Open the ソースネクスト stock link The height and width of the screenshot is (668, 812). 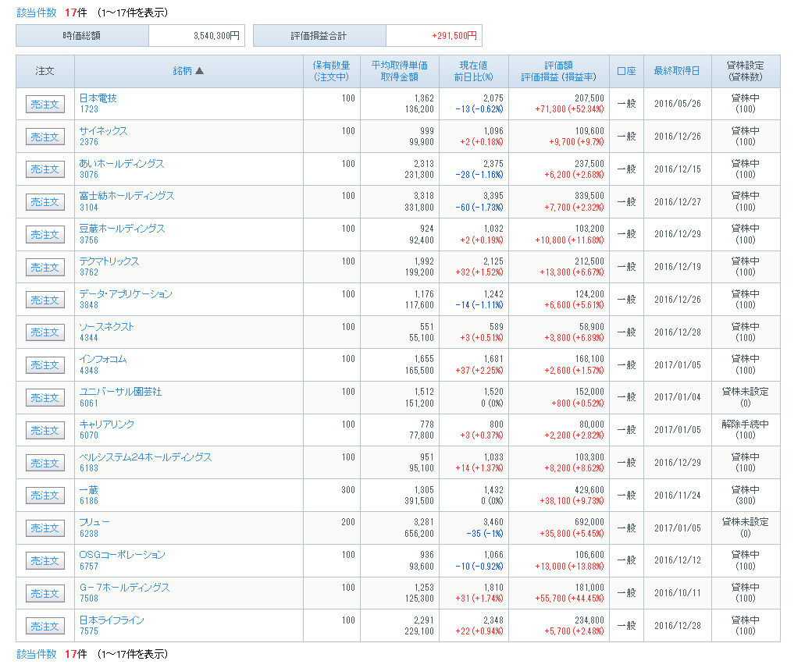pyautogui.click(x=106, y=326)
